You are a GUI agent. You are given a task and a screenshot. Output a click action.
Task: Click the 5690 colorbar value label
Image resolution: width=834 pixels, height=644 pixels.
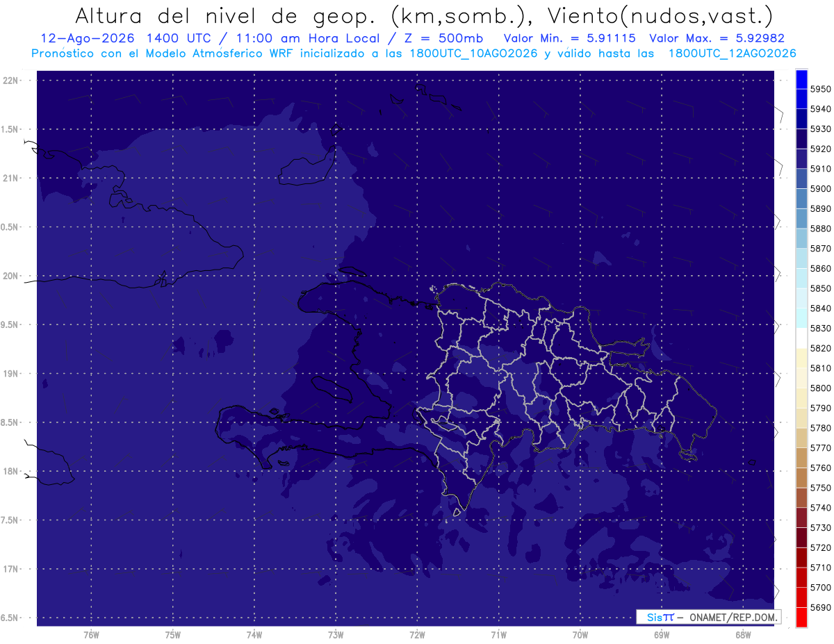pyautogui.click(x=821, y=608)
